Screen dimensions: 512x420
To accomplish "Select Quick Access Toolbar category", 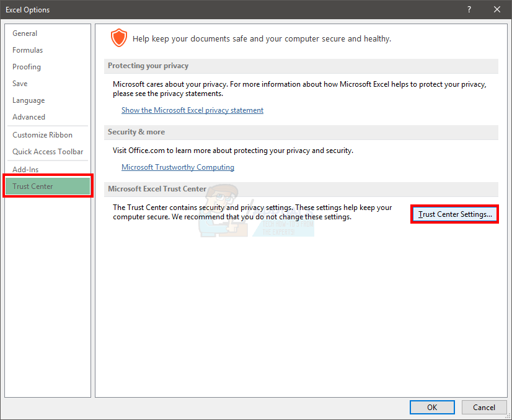I will 48,152.
